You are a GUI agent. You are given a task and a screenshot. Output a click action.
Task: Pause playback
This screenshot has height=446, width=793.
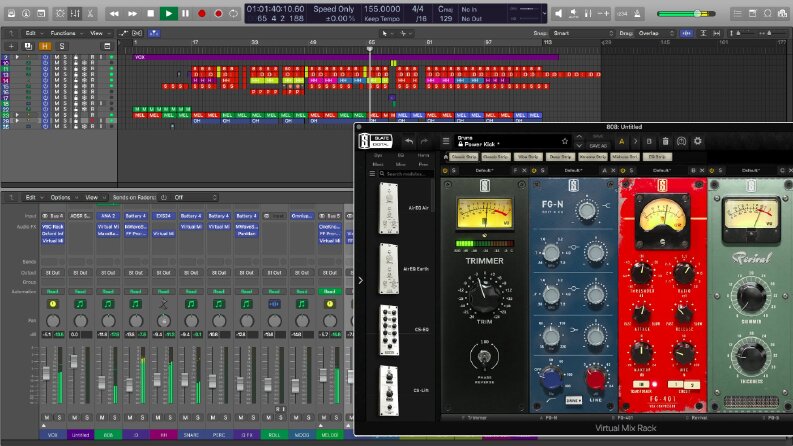[186, 14]
